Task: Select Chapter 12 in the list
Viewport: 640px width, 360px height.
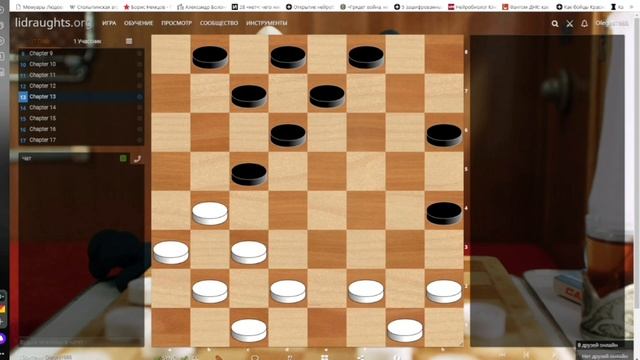Action: tap(81, 86)
